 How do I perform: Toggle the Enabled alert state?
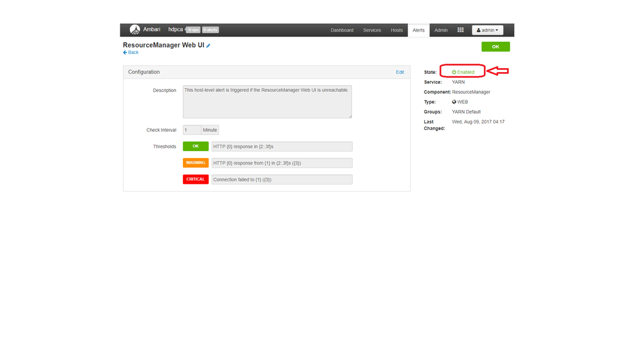463,72
